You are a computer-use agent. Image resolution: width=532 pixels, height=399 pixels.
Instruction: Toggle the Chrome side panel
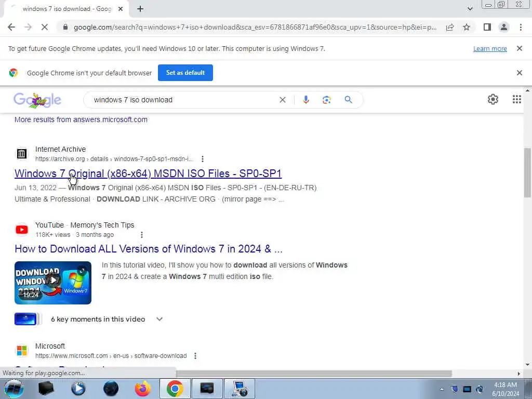click(x=487, y=27)
